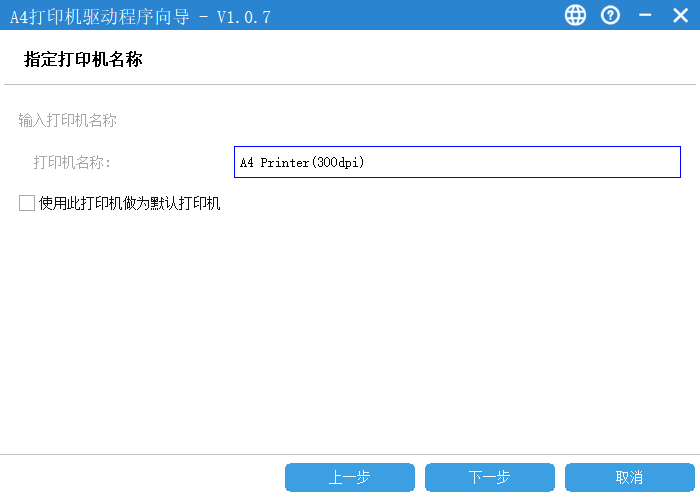Open the language globe icon
This screenshot has height=500, width=700.
[575, 16]
